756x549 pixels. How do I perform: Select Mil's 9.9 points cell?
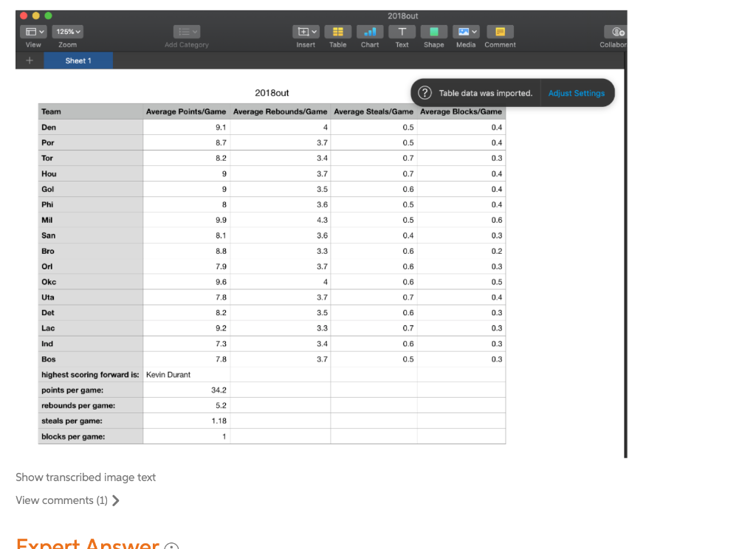pyautogui.click(x=187, y=220)
